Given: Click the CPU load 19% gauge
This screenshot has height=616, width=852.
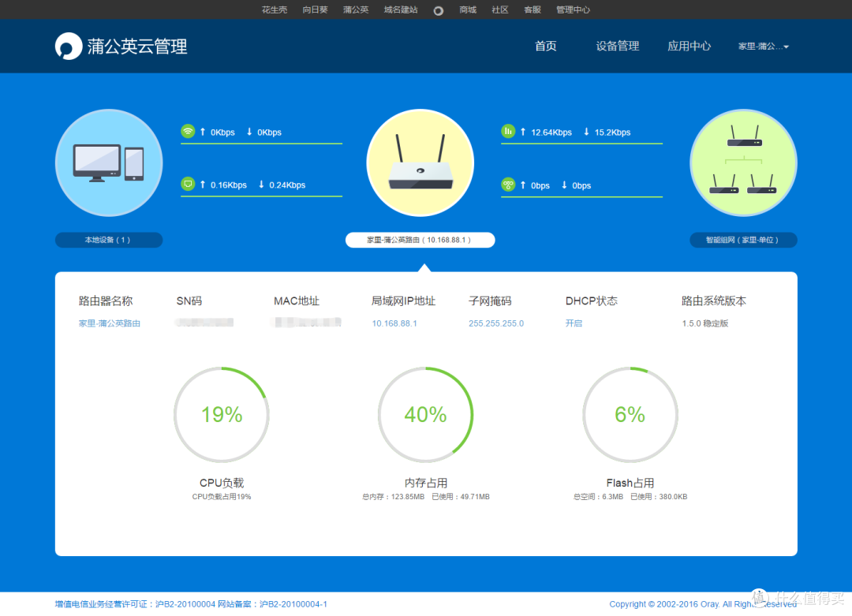Looking at the screenshot, I should tap(222, 414).
